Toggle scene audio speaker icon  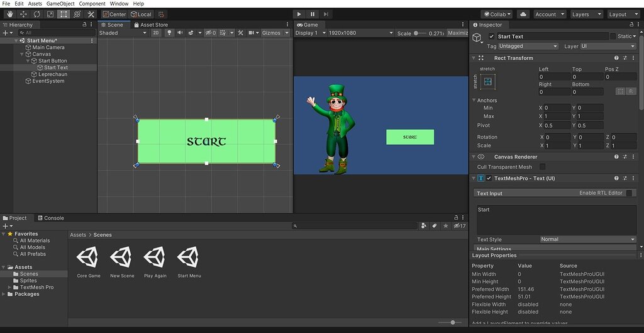tap(180, 33)
